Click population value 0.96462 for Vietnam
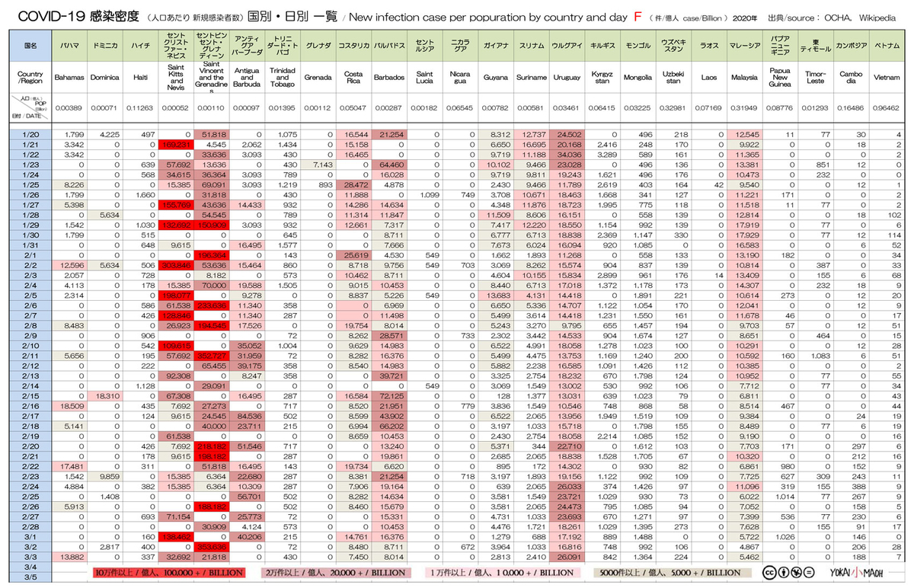The width and height of the screenshot is (914, 588). click(887, 108)
